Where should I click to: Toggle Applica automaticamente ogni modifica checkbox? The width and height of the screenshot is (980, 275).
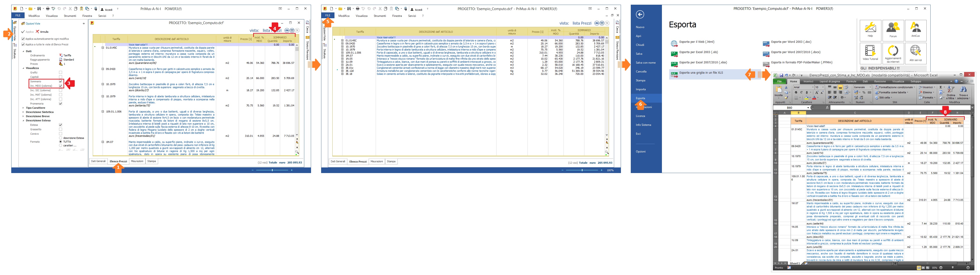coord(23,39)
